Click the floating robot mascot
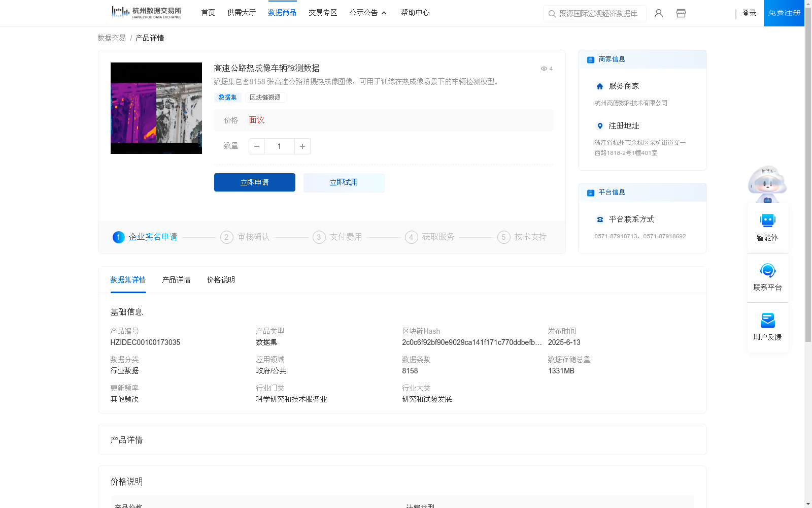The width and height of the screenshot is (812, 508). (x=767, y=184)
